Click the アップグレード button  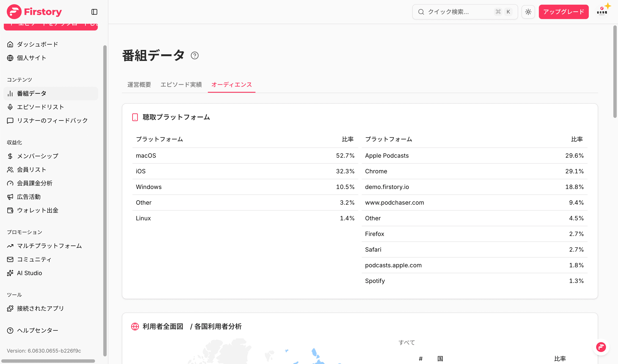point(564,12)
